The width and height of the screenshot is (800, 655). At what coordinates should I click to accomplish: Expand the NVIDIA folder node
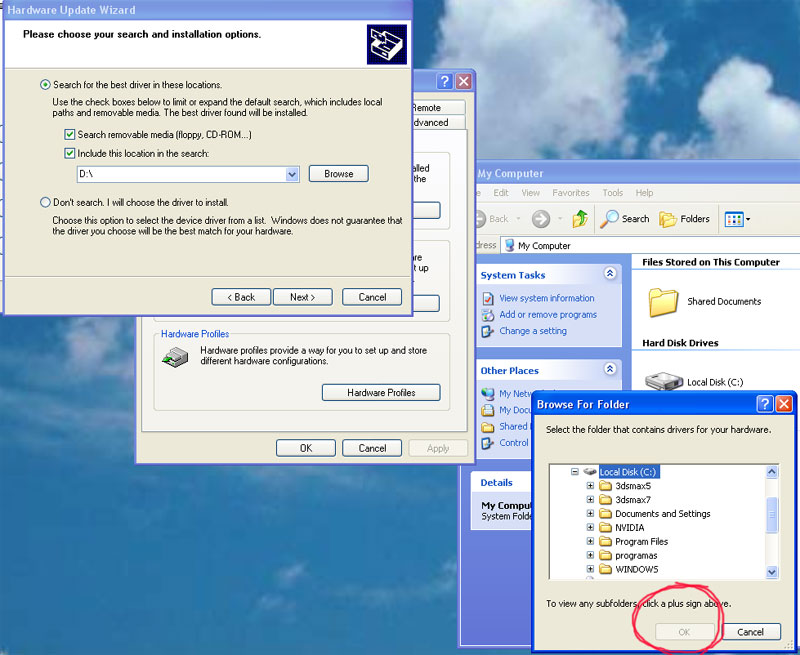[x=590, y=527]
